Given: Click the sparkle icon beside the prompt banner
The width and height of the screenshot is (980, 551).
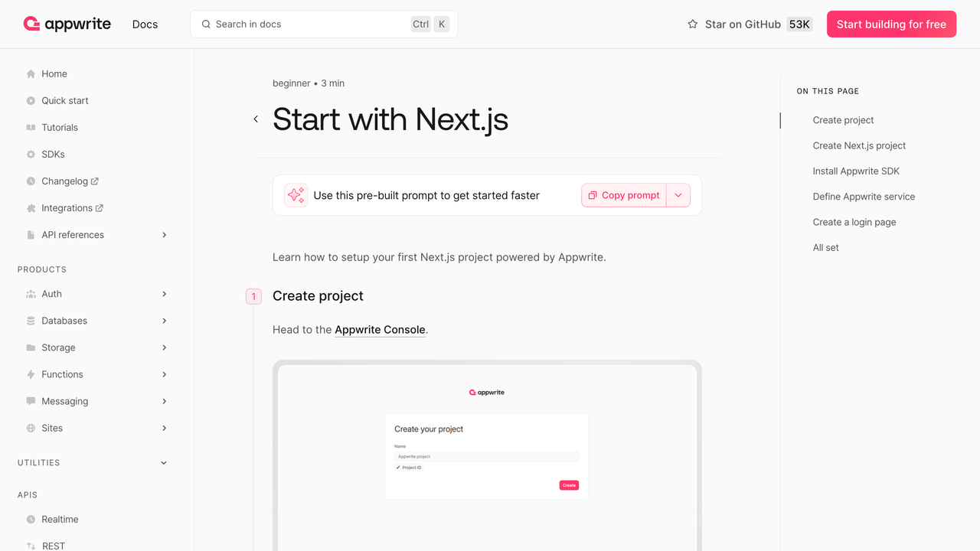Looking at the screenshot, I should (296, 195).
